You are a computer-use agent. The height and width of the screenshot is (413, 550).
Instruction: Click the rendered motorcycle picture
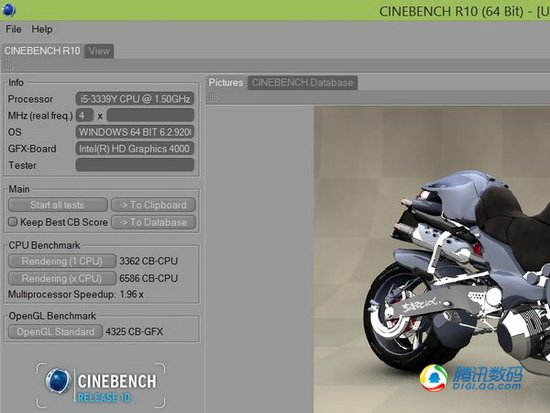click(x=432, y=260)
